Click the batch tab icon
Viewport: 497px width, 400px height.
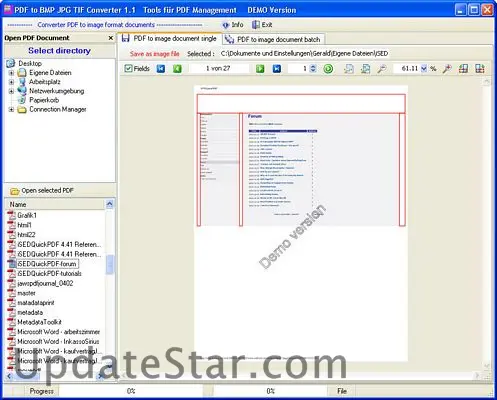click(229, 39)
